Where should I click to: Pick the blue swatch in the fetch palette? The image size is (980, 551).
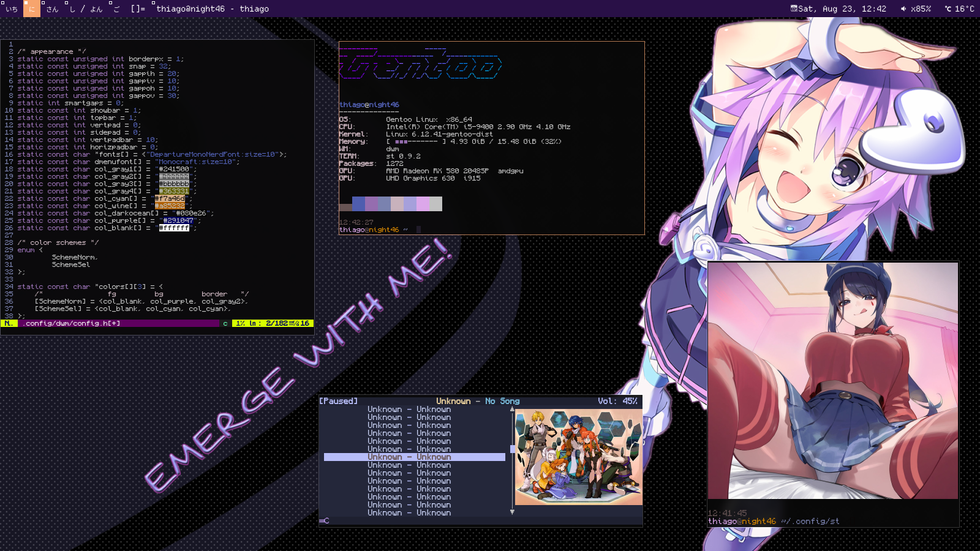pyautogui.click(x=358, y=204)
